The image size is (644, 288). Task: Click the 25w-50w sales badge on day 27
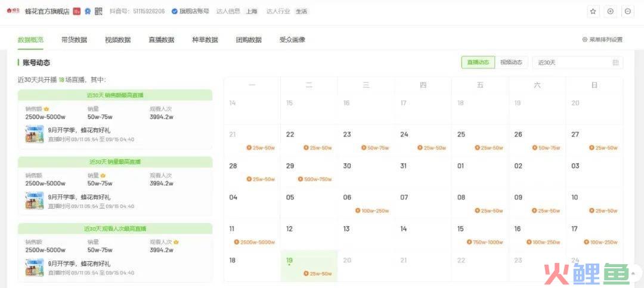click(x=603, y=147)
